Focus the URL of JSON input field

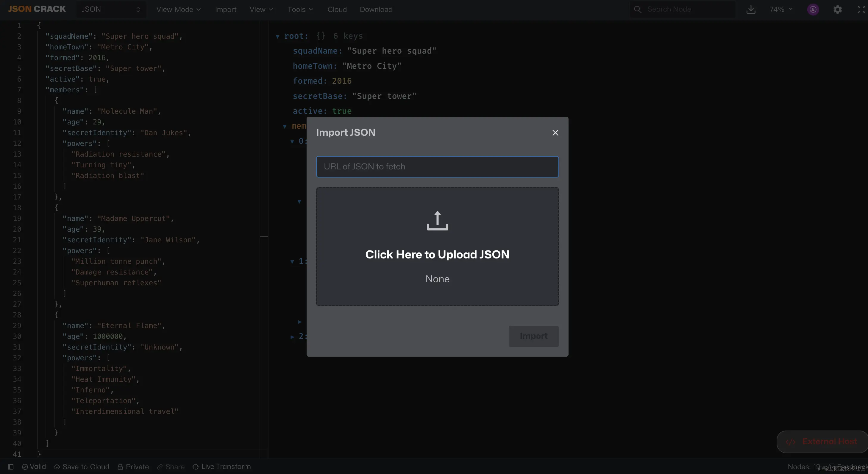click(x=437, y=166)
